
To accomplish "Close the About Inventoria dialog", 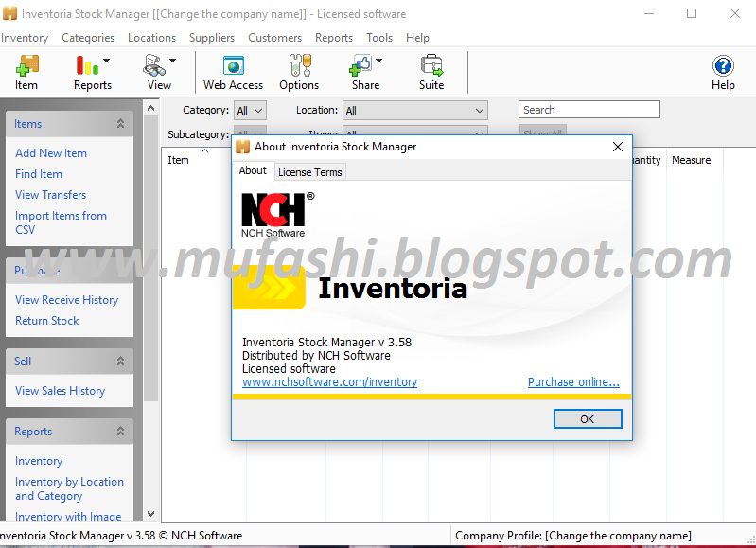I will [x=618, y=147].
